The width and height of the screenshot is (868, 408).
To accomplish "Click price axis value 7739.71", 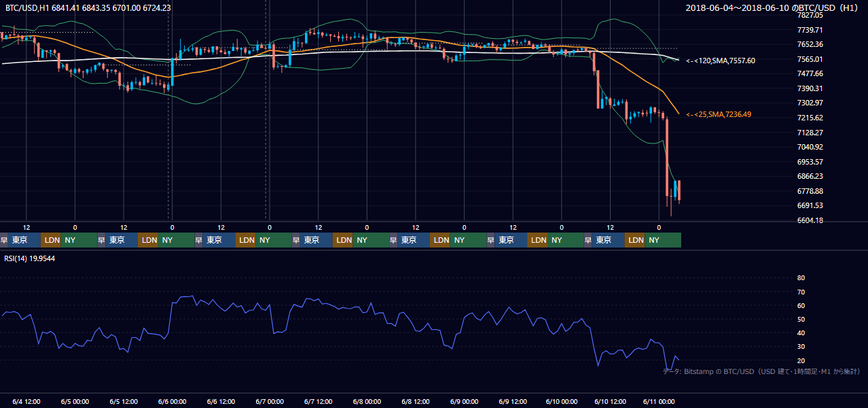I will 810,30.
